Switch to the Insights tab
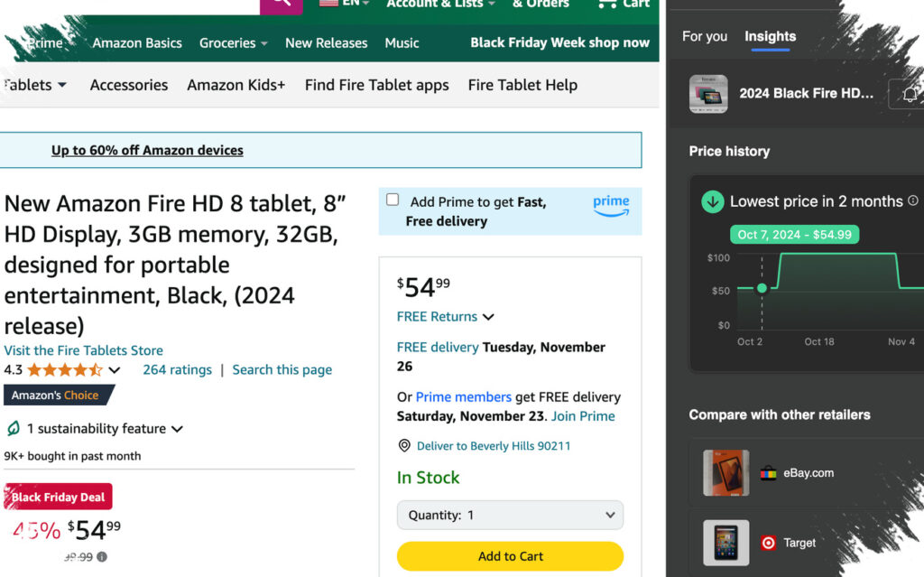This screenshot has width=924, height=577. [771, 37]
